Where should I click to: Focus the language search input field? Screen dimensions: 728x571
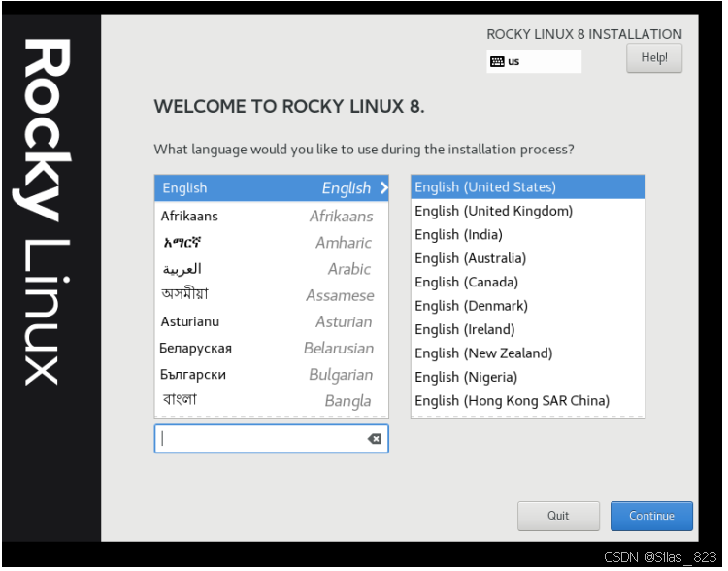(273, 441)
